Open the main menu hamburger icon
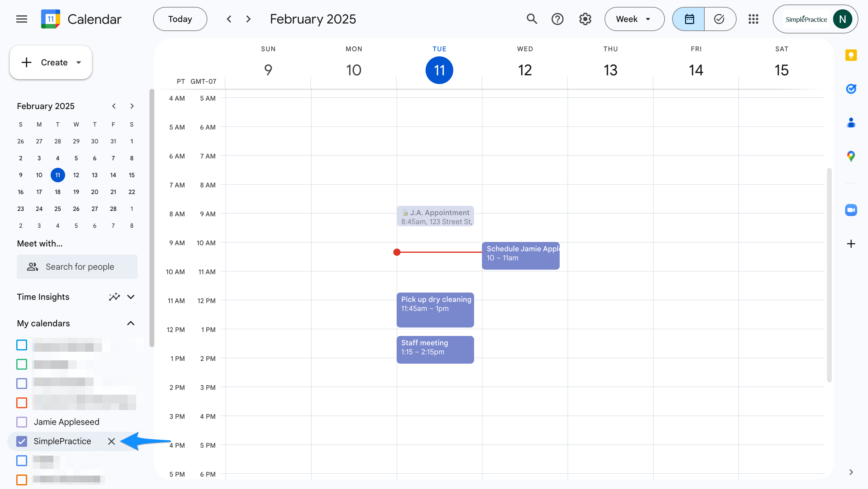 point(22,19)
